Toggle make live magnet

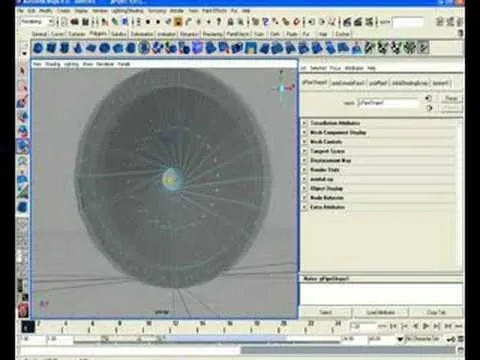tap(296, 22)
